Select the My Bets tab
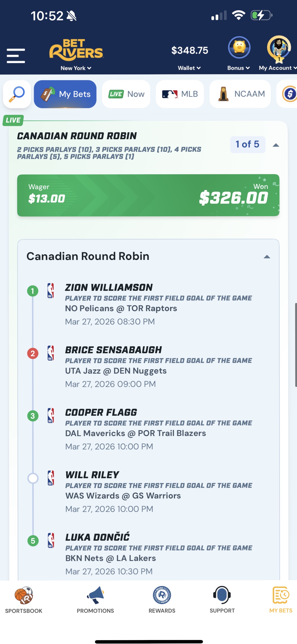 click(x=65, y=94)
